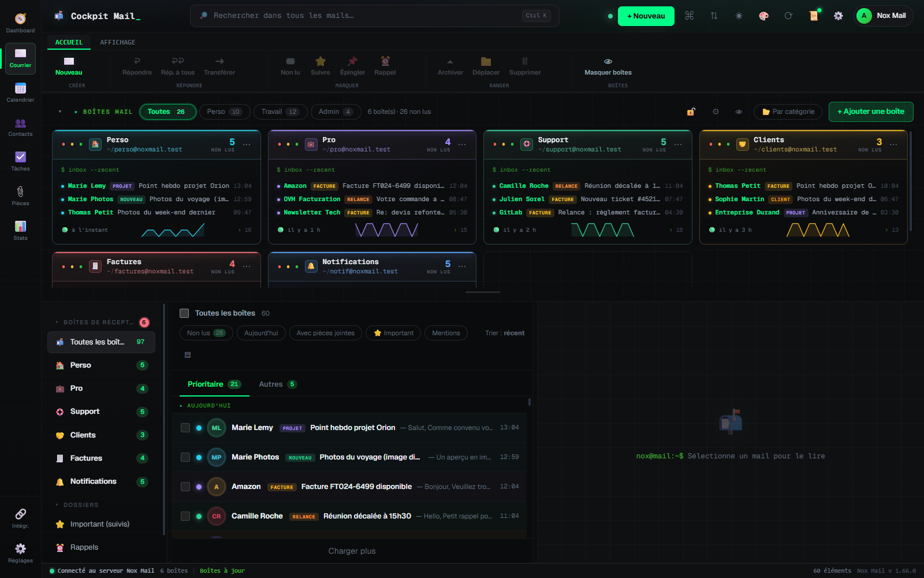
Task: Tick the Toutes les boîtes select-all checkbox
Action: pos(184,313)
